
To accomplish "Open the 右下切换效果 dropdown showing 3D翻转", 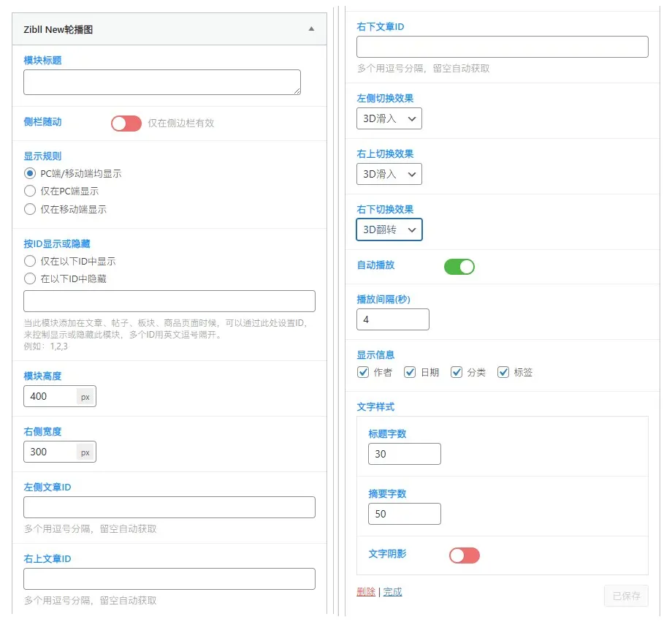I will pos(389,230).
